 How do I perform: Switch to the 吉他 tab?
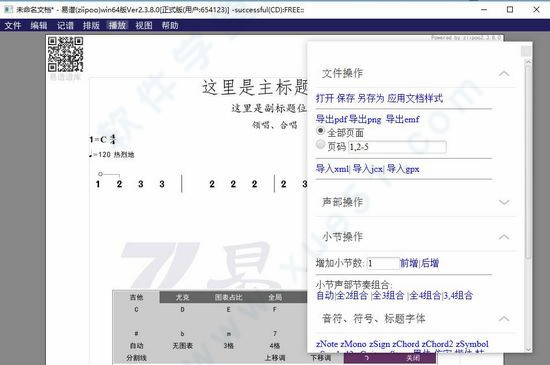click(x=136, y=297)
